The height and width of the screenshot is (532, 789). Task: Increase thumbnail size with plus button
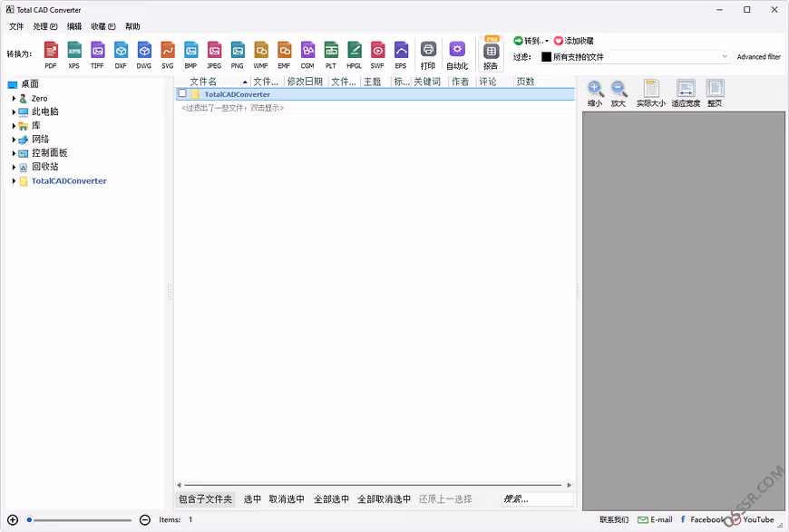(x=13, y=520)
